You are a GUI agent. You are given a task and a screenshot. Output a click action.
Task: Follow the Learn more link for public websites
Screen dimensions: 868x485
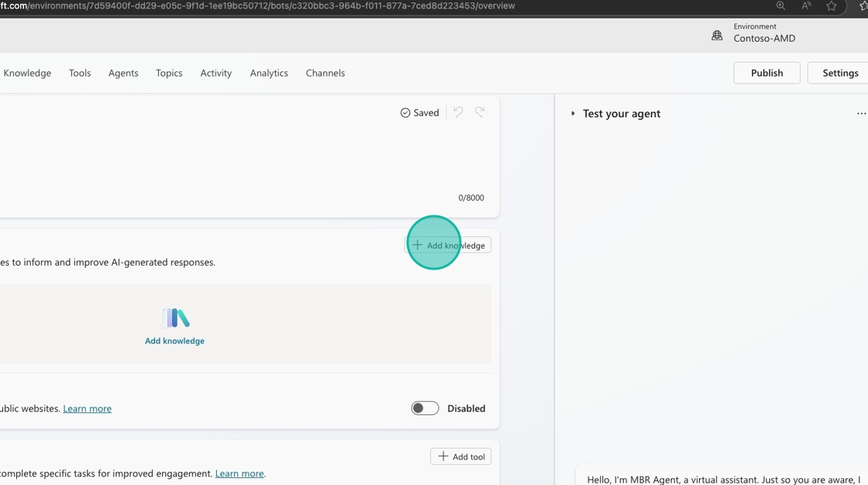pos(87,408)
